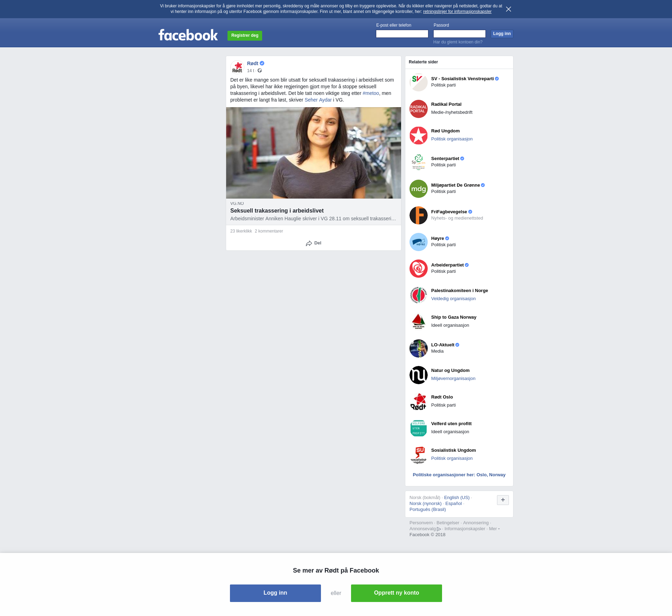Open LO-Aktuelt profile image

(x=419, y=348)
